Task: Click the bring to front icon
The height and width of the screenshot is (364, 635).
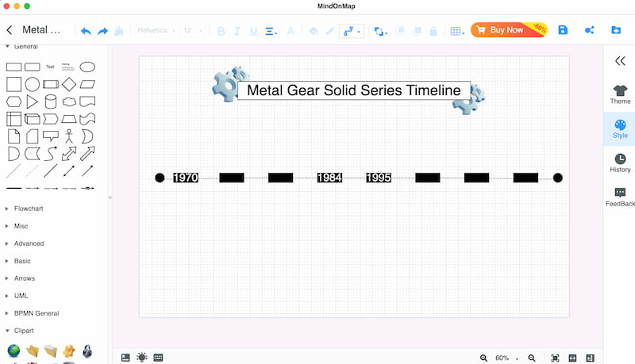Action: (400, 31)
